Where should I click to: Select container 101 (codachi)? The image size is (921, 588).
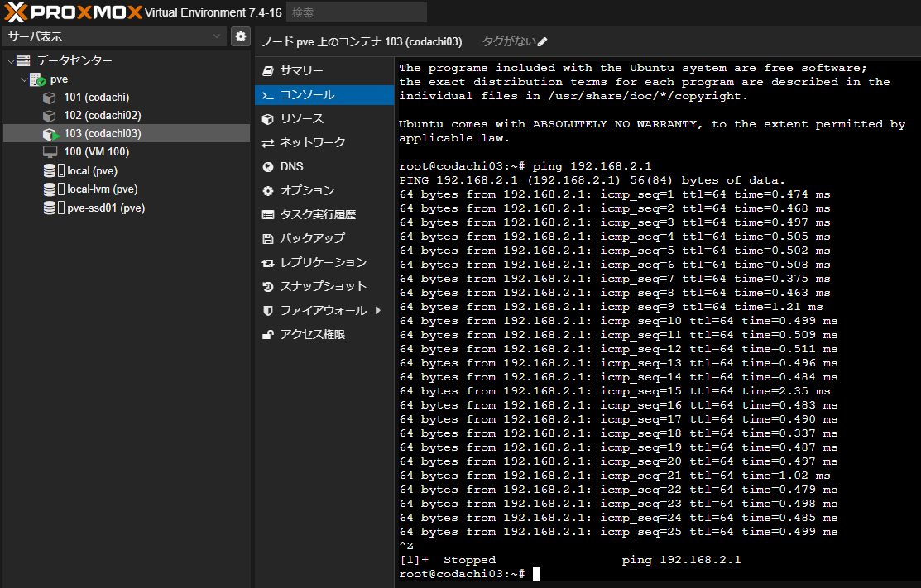(x=96, y=98)
